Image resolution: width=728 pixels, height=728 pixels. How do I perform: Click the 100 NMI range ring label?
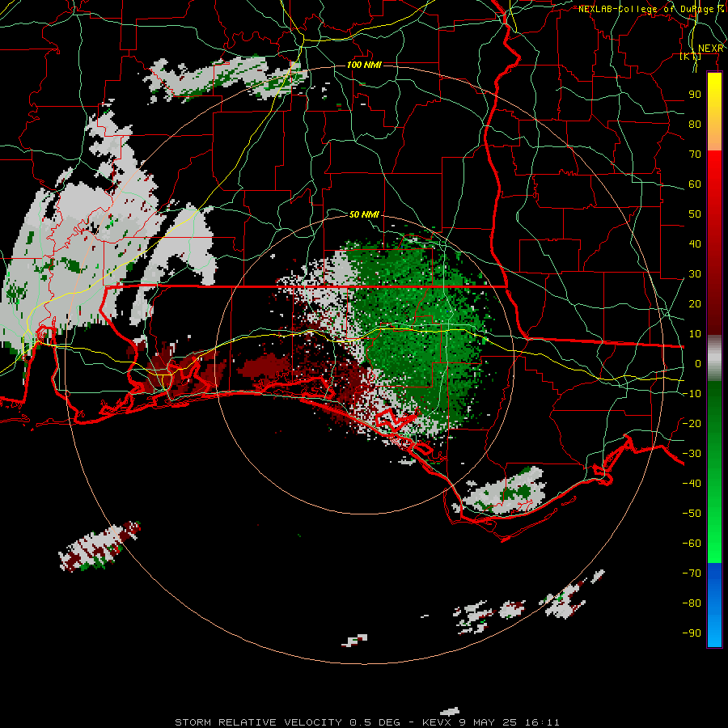pyautogui.click(x=364, y=65)
